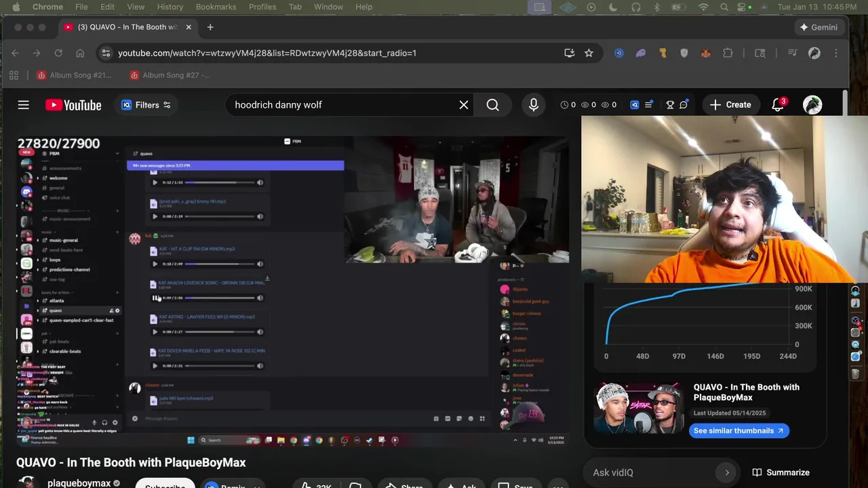The width and height of the screenshot is (868, 488).
Task: Start voice search with the microphone
Action: (x=534, y=105)
